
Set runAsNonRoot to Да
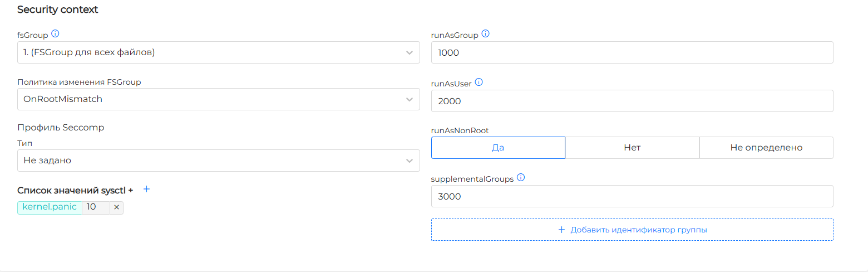498,148
